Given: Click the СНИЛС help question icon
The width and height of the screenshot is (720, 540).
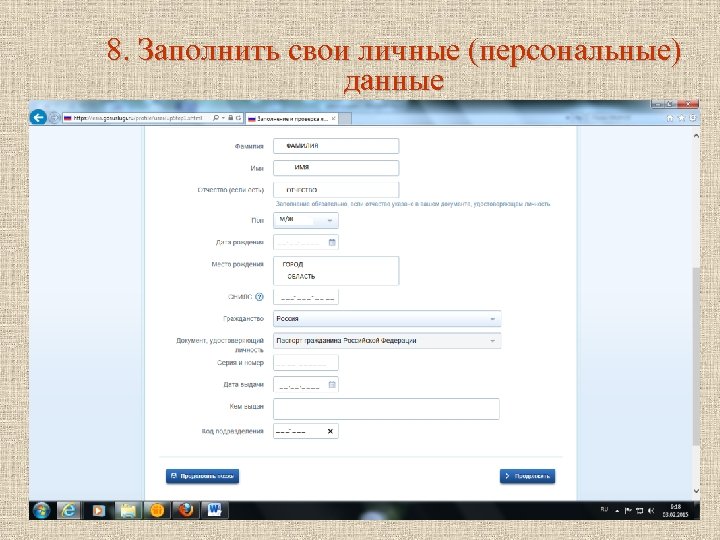Looking at the screenshot, I should pyautogui.click(x=259, y=297).
